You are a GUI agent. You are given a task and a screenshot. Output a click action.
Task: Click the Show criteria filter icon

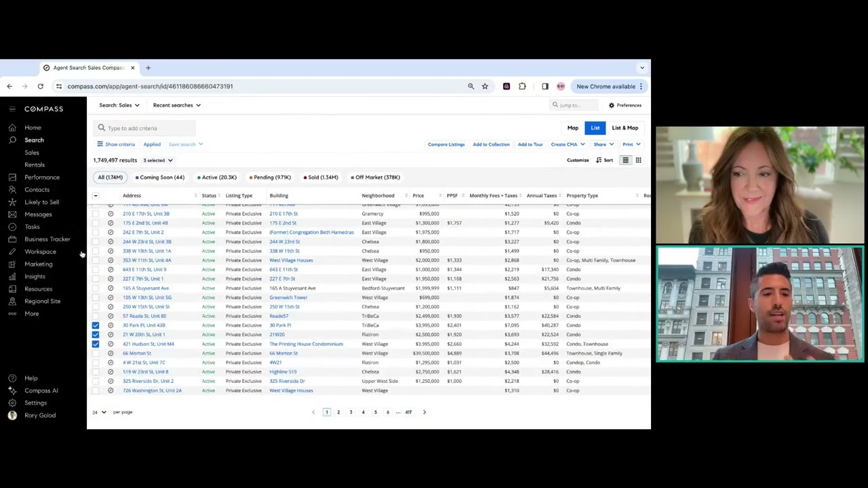pos(100,144)
